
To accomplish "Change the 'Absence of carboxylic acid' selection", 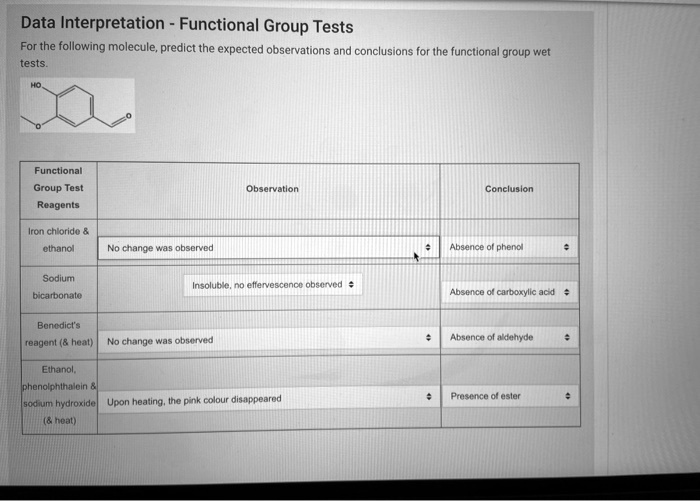I will tap(509, 292).
